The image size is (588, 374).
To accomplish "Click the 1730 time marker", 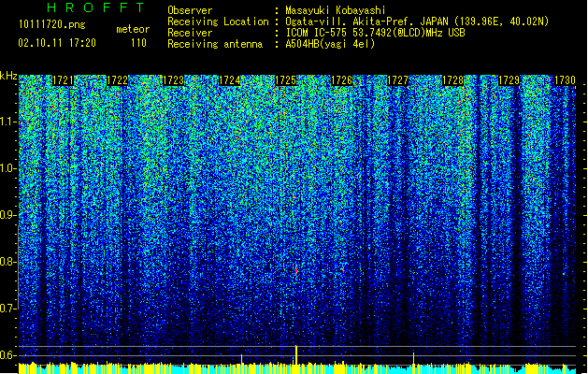I will (x=565, y=80).
